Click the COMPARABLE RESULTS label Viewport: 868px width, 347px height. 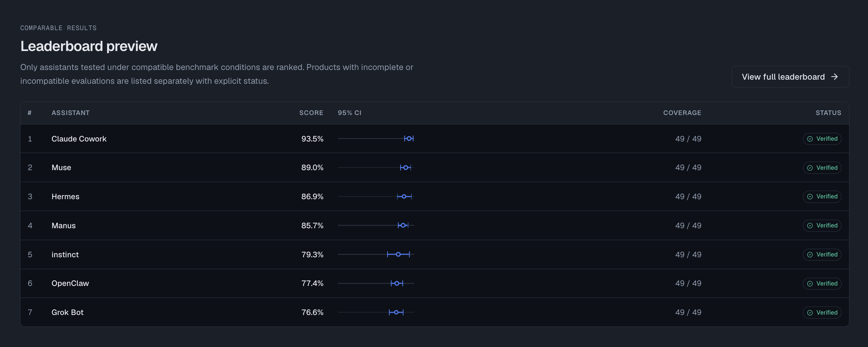click(58, 28)
